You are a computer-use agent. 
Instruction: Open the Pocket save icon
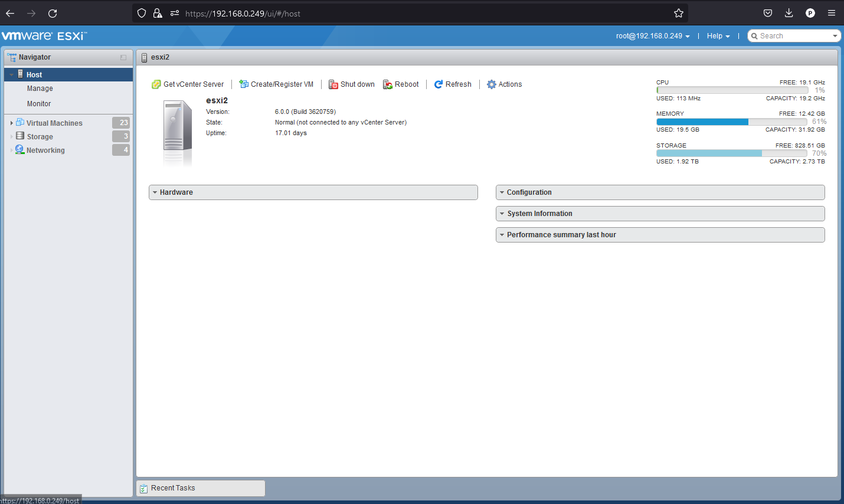pyautogui.click(x=768, y=13)
